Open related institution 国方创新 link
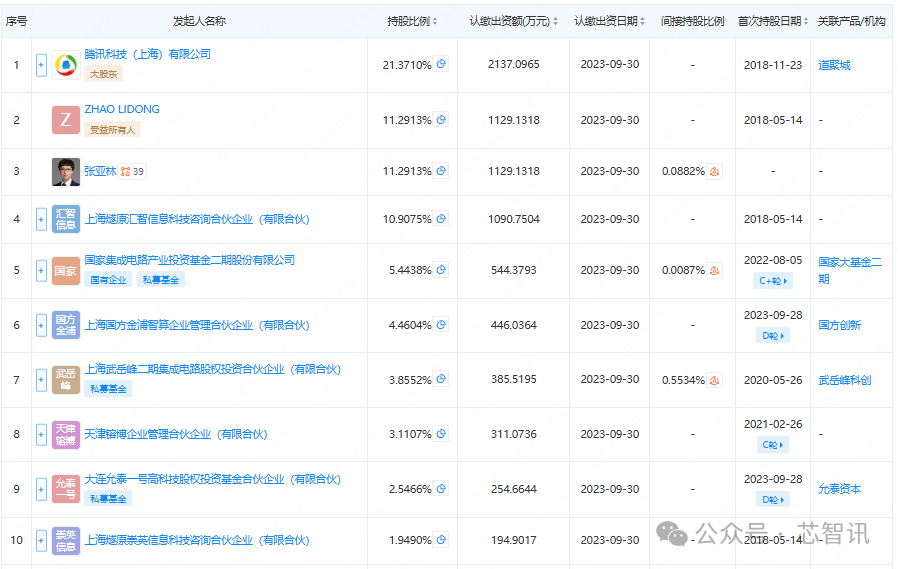 tap(840, 325)
